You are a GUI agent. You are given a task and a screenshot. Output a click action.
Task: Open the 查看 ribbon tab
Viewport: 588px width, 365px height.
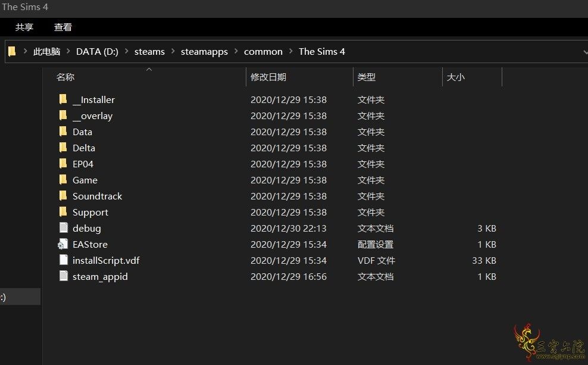pos(62,27)
